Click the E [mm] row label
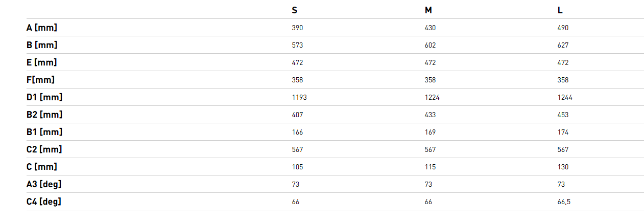This screenshot has width=644, height=220. (x=42, y=62)
